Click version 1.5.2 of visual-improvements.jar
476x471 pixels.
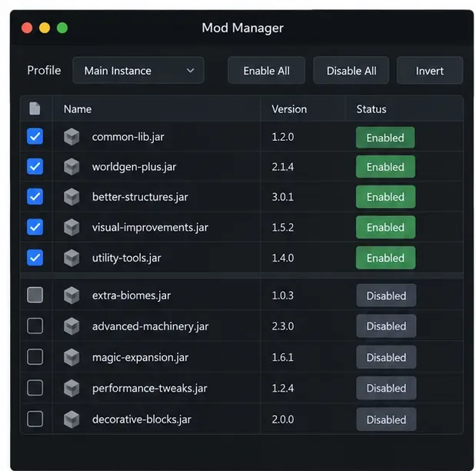[x=283, y=227]
